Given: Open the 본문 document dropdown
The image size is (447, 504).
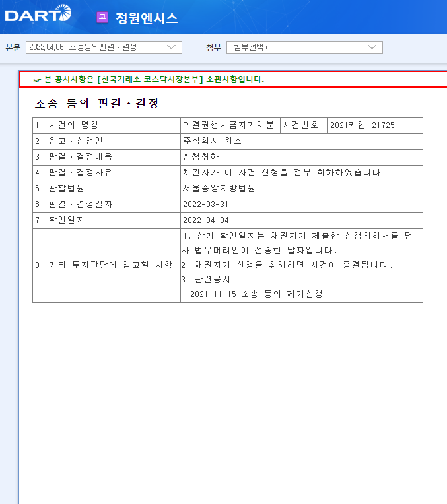Looking at the screenshot, I should click(x=104, y=47).
